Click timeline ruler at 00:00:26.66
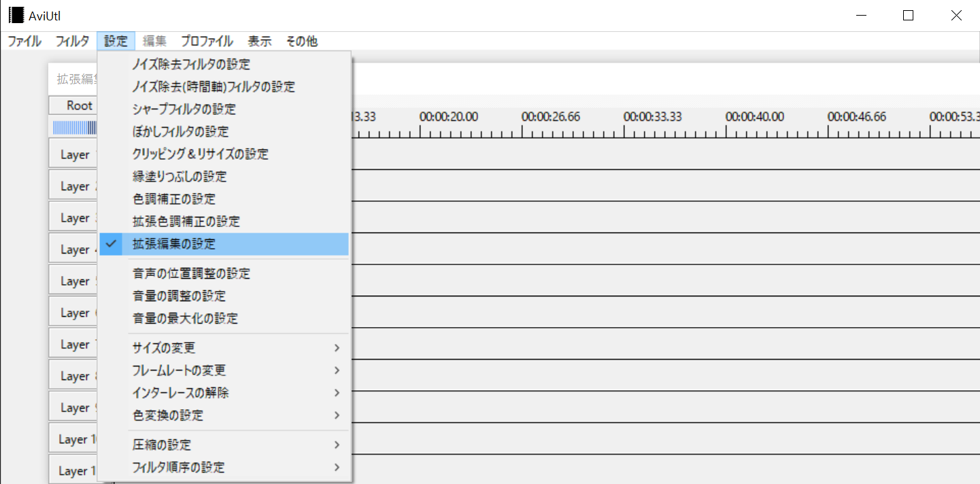Viewport: 980px width, 484px height. 551,117
